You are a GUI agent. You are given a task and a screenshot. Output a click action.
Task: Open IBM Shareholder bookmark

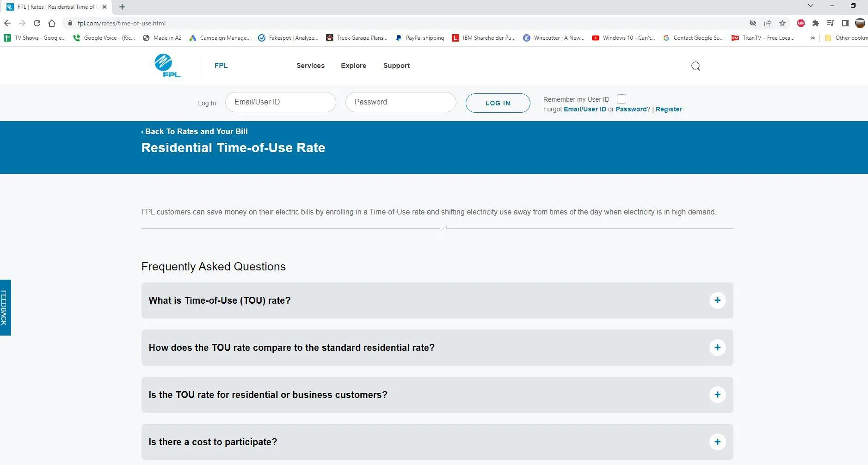(x=484, y=38)
